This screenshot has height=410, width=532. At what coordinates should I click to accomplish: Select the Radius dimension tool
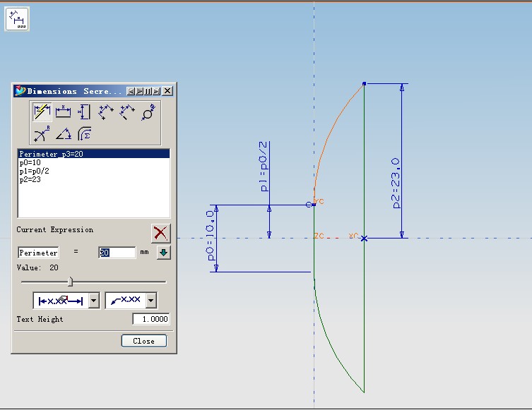coord(42,133)
